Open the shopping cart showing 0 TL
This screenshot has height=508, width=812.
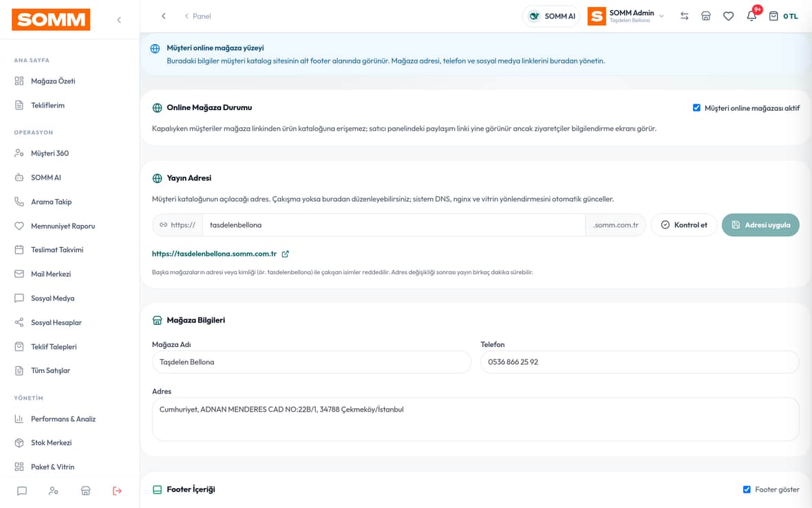pyautogui.click(x=783, y=16)
